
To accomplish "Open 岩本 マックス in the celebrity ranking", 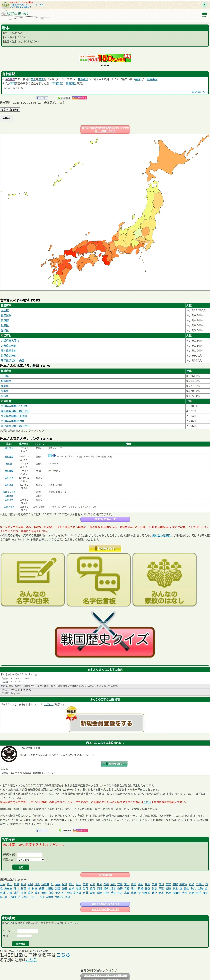I will point(9,492).
